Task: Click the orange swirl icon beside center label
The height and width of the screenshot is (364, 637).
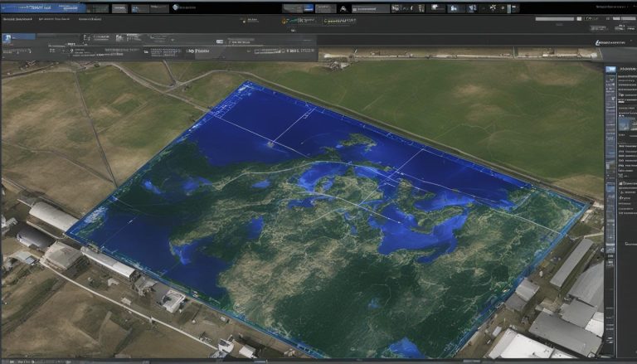Action: click(x=284, y=21)
